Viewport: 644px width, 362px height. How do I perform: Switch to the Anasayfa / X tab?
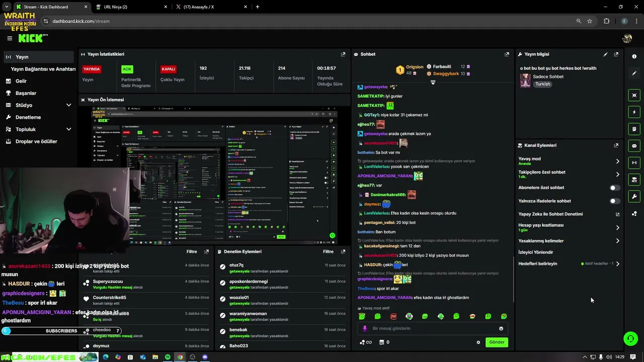click(x=211, y=7)
